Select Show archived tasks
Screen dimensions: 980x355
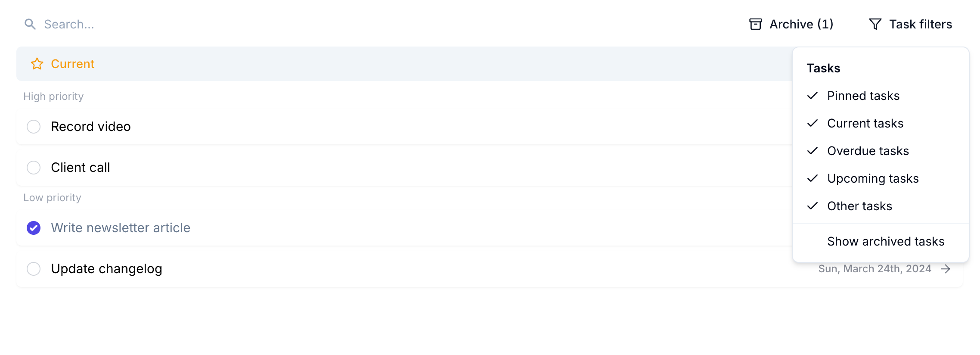[x=885, y=241]
